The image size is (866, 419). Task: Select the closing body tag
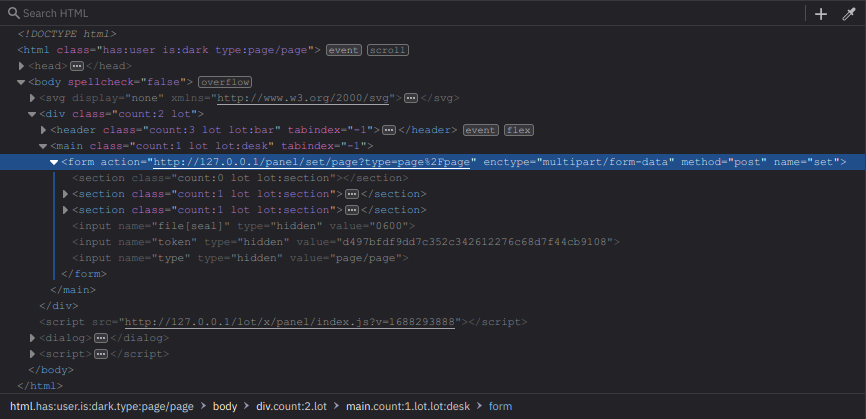(51, 370)
